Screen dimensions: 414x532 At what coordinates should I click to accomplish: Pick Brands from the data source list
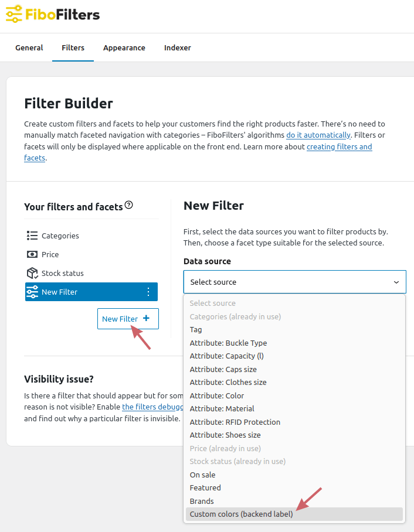201,501
